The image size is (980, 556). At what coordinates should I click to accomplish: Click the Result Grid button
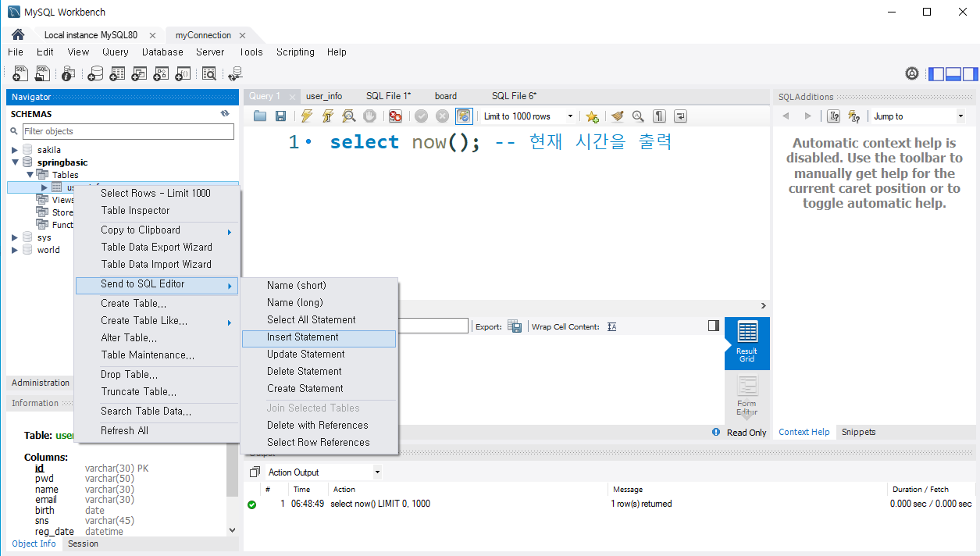747,343
